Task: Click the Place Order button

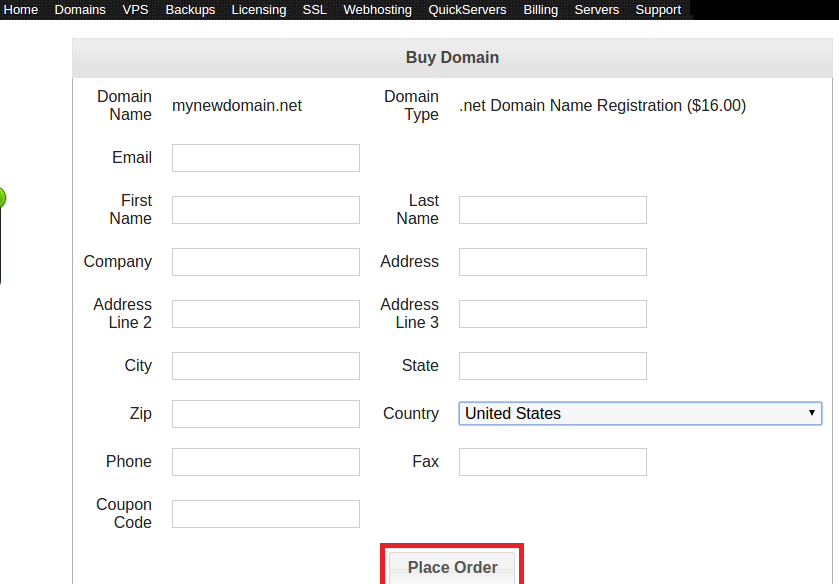Action: click(451, 567)
